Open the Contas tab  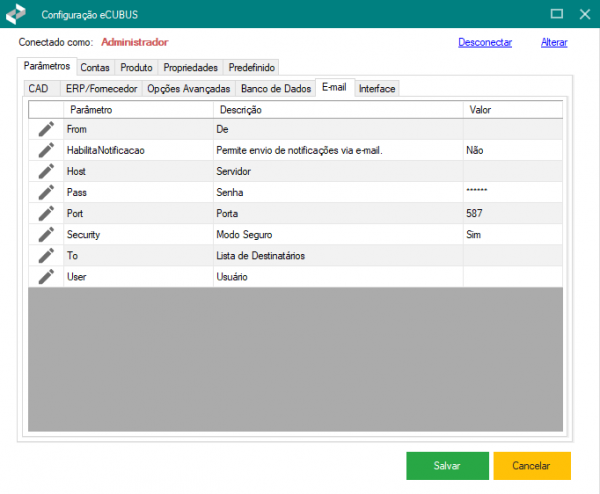[95, 68]
